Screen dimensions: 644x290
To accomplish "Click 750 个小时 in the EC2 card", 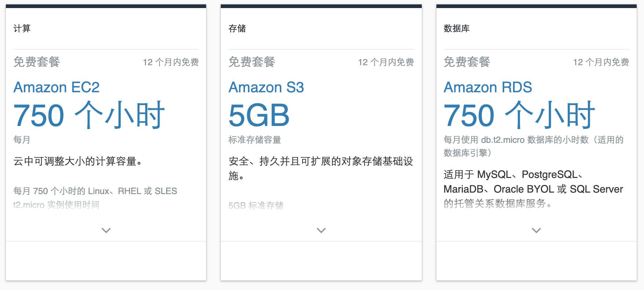I will click(89, 115).
